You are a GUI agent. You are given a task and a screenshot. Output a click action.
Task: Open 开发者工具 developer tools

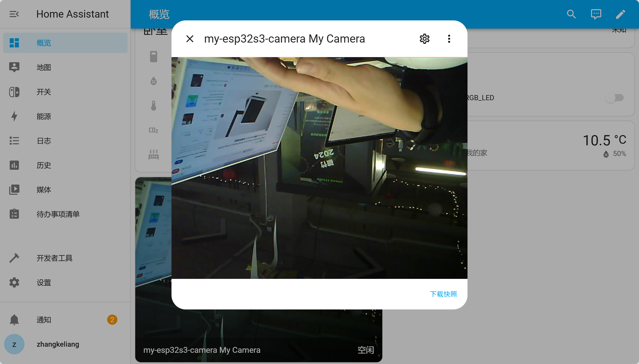pos(54,258)
